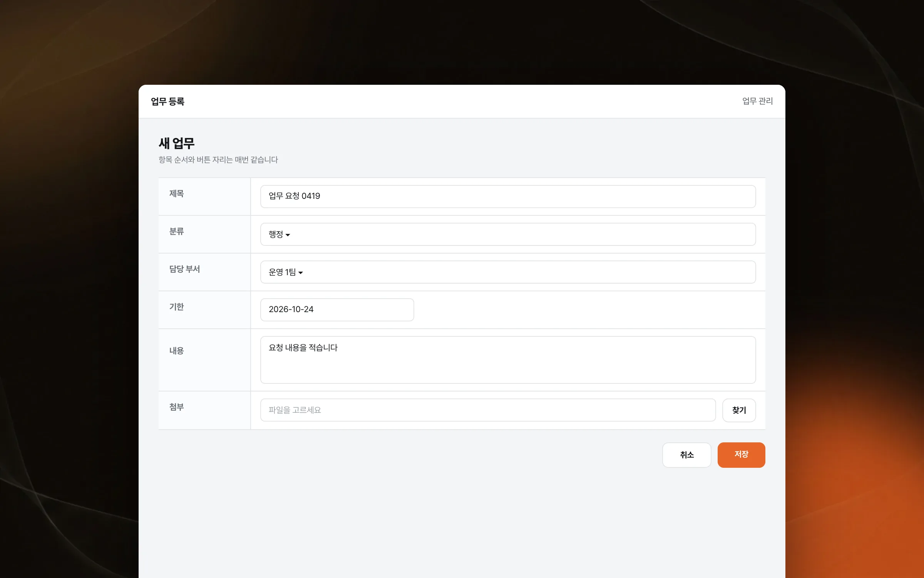This screenshot has height=578, width=924.
Task: Click the 제목 input field
Action: click(x=508, y=197)
